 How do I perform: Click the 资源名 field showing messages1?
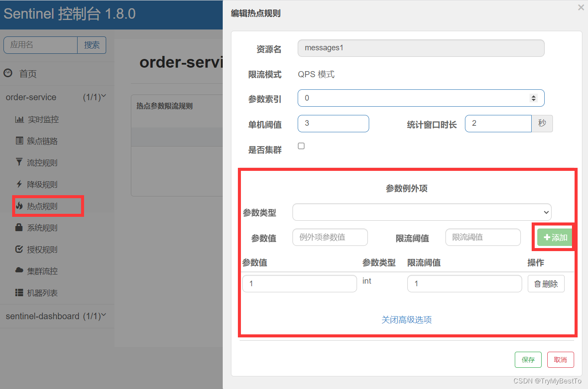(421, 48)
